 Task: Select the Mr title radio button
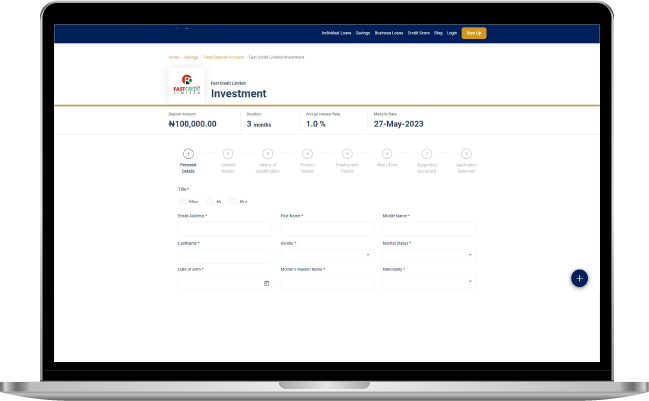click(x=210, y=202)
